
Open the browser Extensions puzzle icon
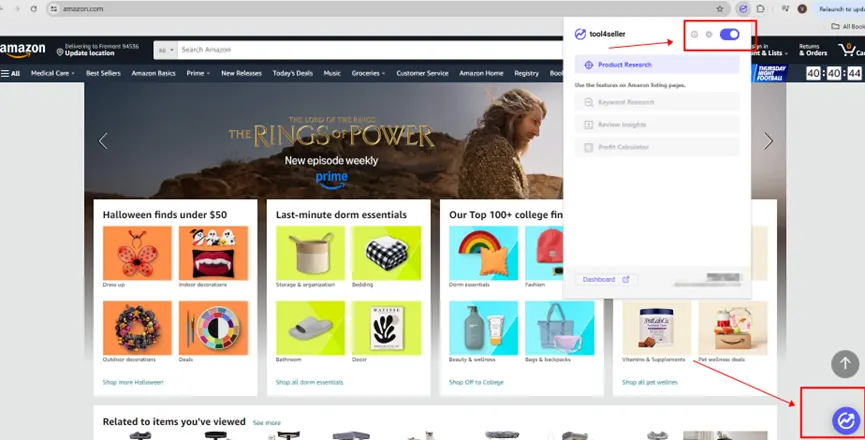[761, 9]
